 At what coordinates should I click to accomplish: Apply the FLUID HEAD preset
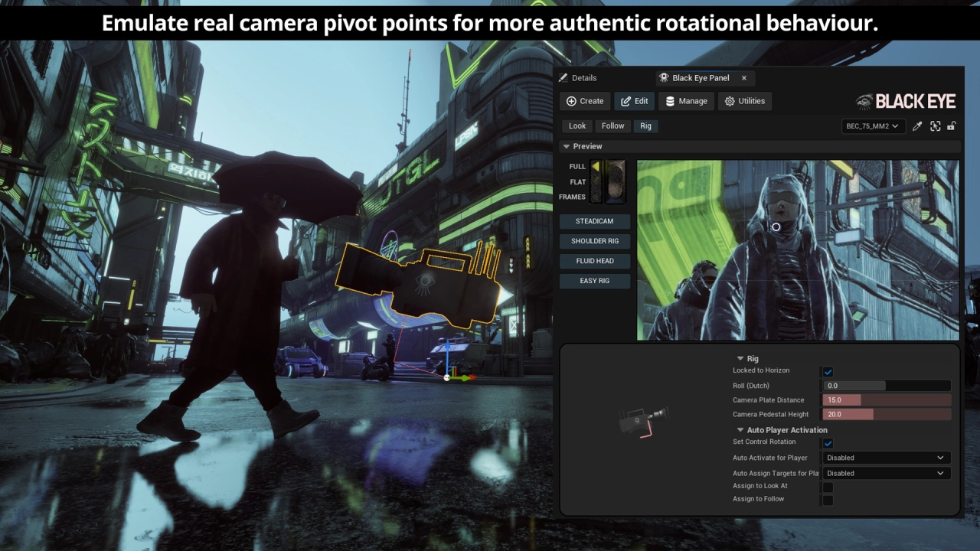click(x=594, y=261)
